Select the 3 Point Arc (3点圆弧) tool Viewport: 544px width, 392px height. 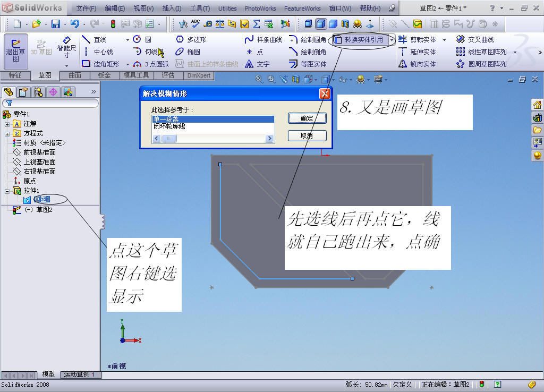150,64
